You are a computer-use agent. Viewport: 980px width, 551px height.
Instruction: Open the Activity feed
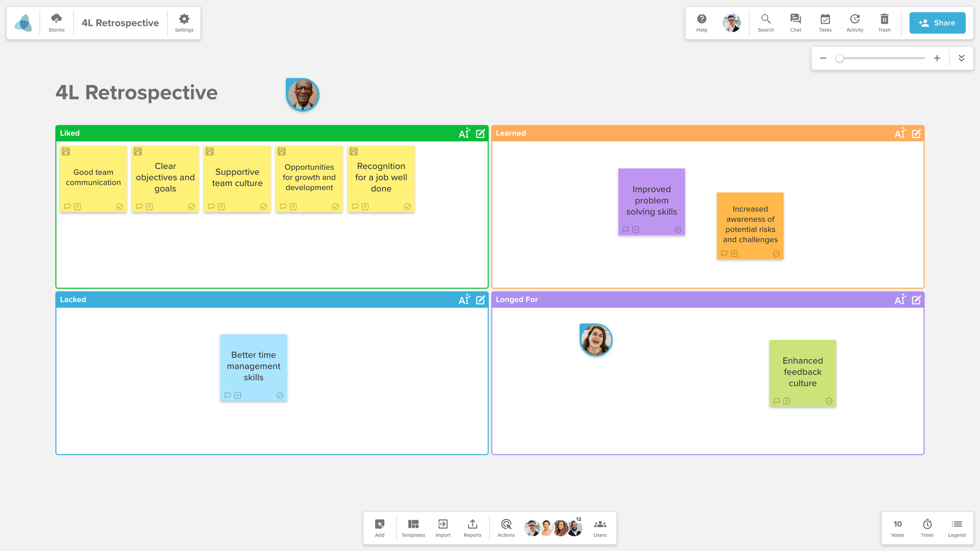pyautogui.click(x=855, y=22)
